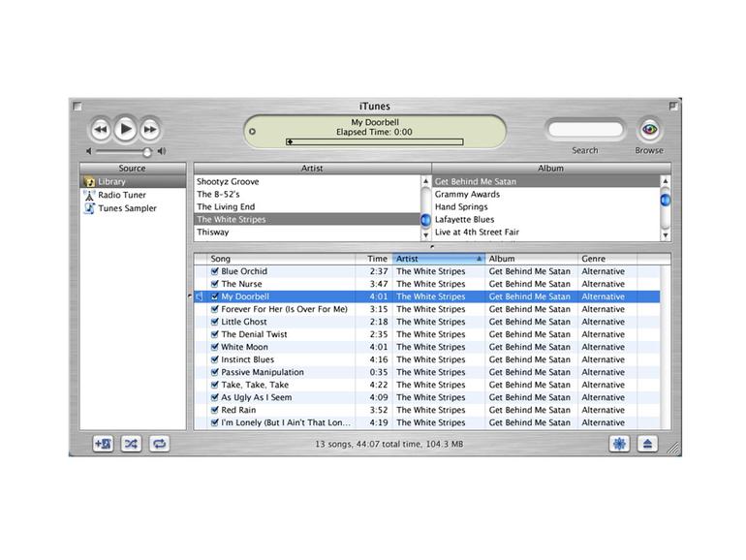This screenshot has width=746, height=560.
Task: Start playback with the Play button
Action: point(125,129)
